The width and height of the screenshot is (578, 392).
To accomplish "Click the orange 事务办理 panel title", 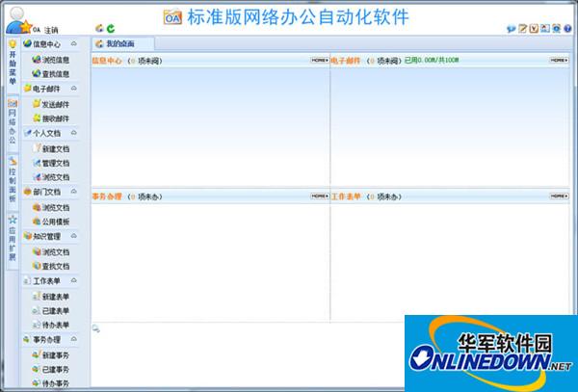I will coord(107,196).
